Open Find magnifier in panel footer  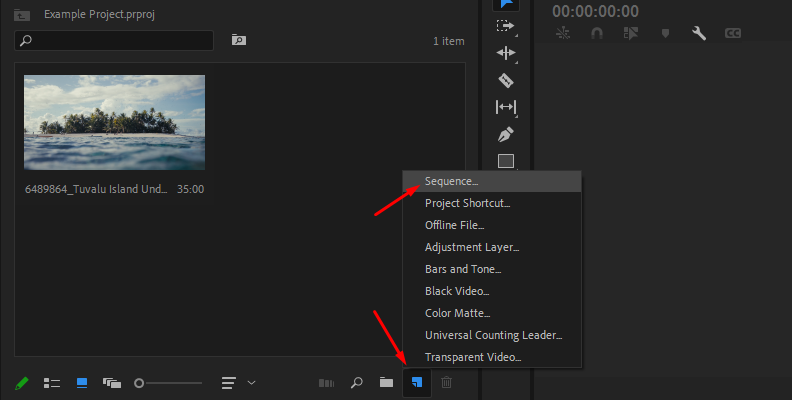(x=357, y=382)
